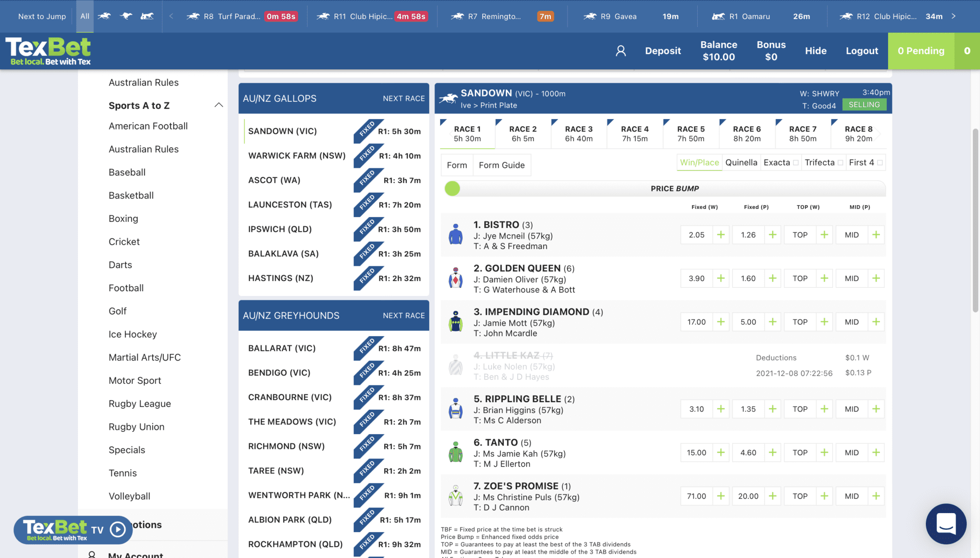Image resolution: width=980 pixels, height=558 pixels.
Task: Add Impending Diamond fixed win plus icon
Action: (721, 322)
